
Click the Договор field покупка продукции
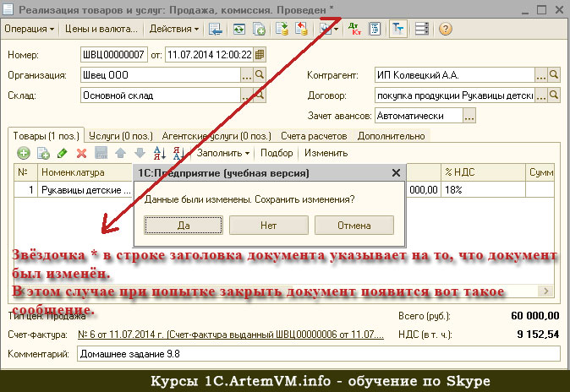[454, 95]
